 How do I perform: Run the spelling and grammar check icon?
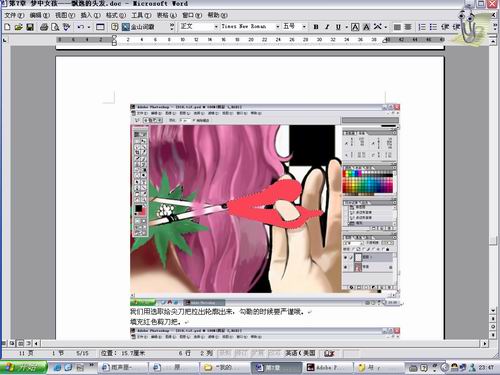coord(67,27)
